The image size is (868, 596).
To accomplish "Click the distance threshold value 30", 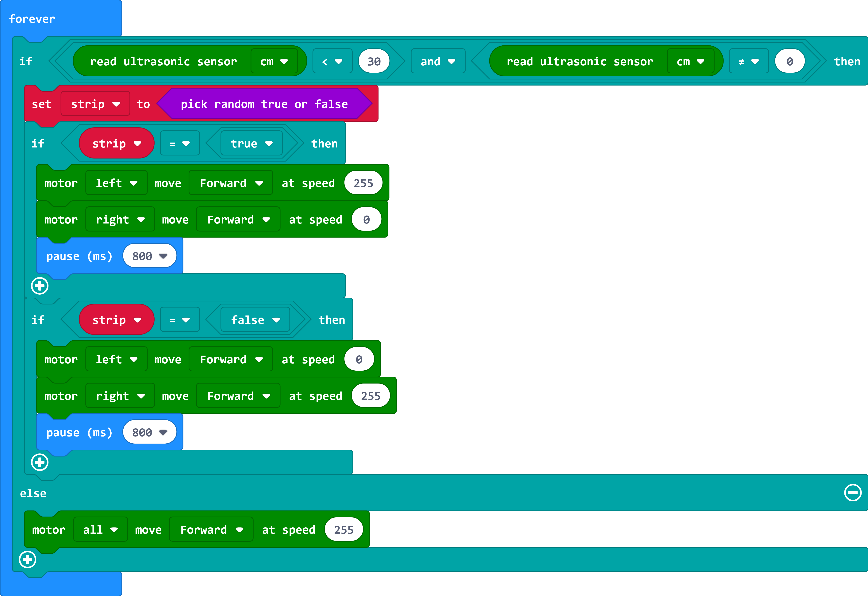I will tap(374, 61).
